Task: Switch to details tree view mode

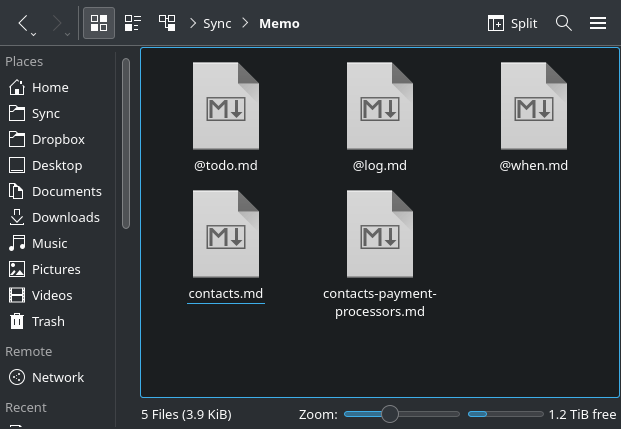Action: (x=166, y=23)
